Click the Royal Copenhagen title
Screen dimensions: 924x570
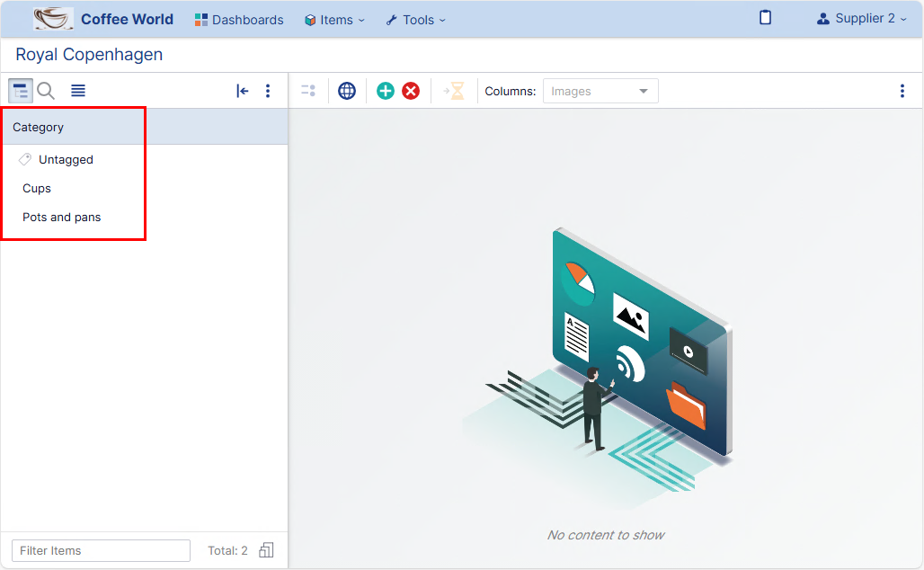click(x=89, y=55)
